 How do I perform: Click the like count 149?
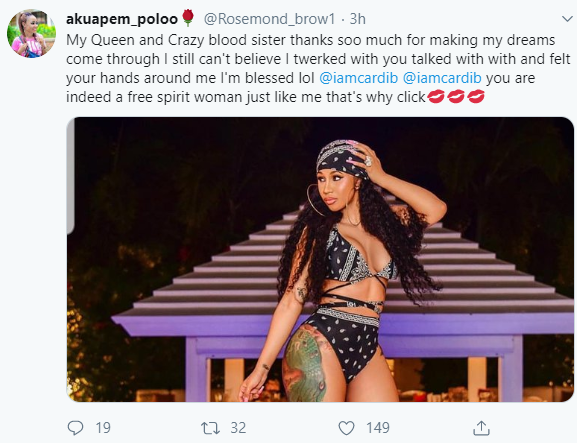coord(378,428)
